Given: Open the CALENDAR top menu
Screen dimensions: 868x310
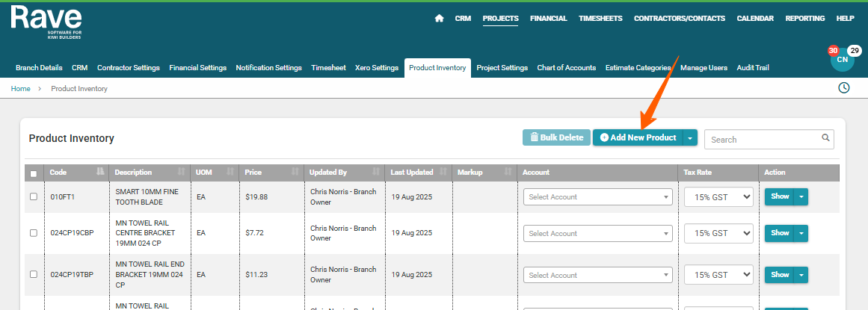Looking at the screenshot, I should pos(755,18).
